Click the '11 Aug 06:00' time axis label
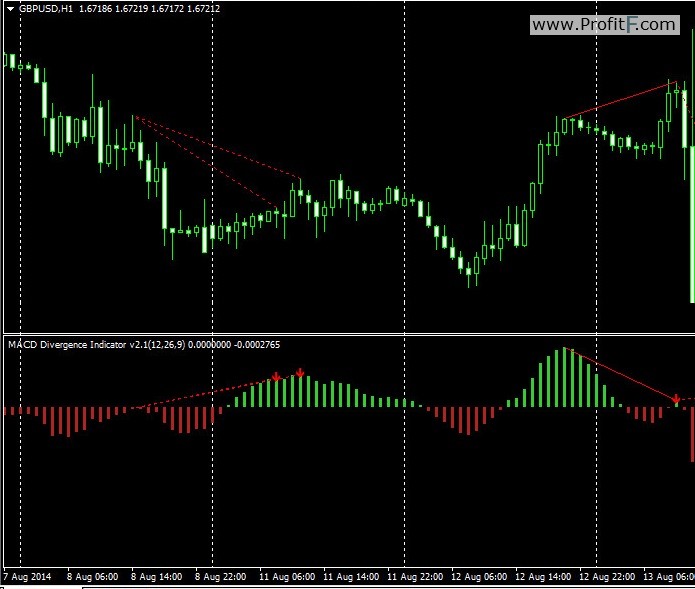Screen dimensions: 695x589 pyautogui.click(x=287, y=577)
